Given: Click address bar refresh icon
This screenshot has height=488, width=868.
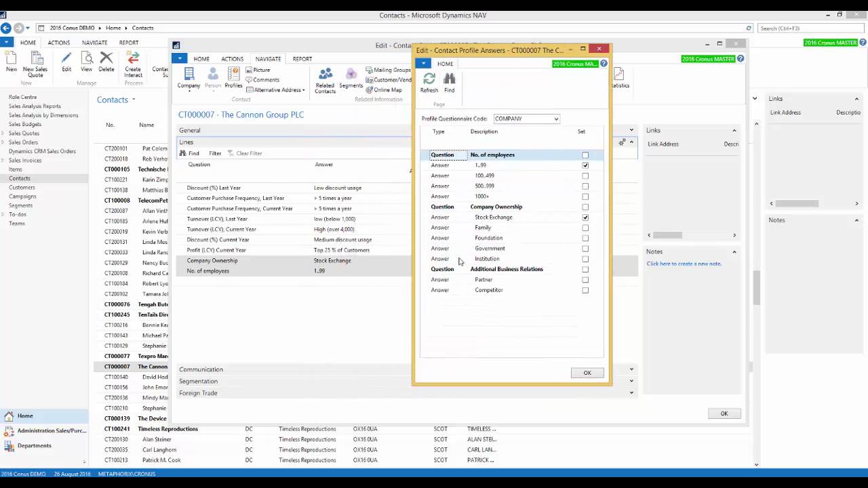Looking at the screenshot, I should (x=749, y=28).
